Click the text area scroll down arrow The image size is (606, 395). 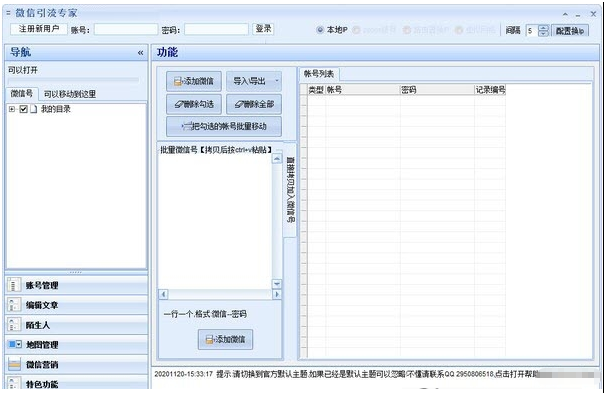pos(277,284)
